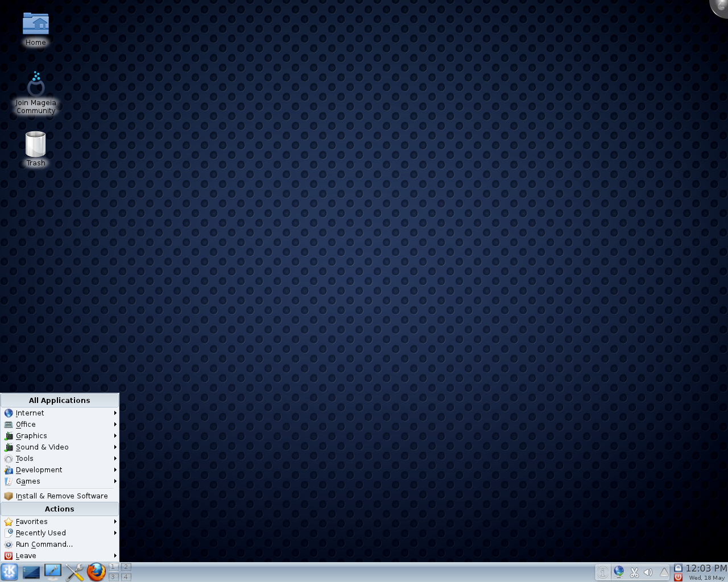Viewport: 728px width, 582px height.
Task: Switch to virtual desktop 2
Action: pos(126,567)
